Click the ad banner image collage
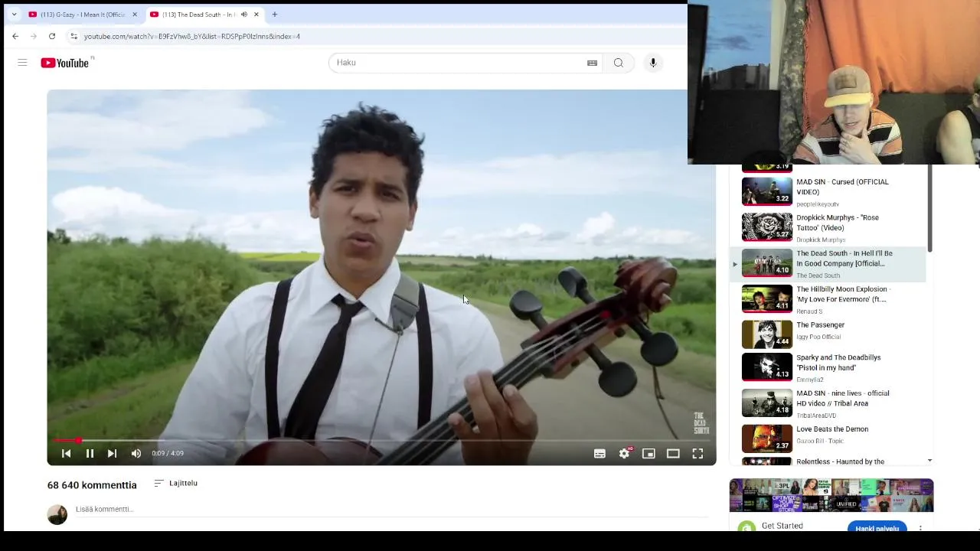 (831, 496)
